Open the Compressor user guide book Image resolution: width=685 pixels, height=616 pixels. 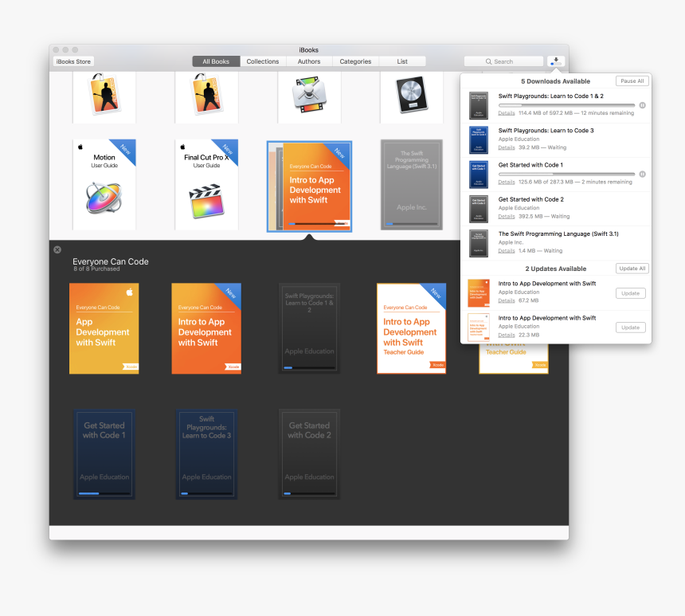point(309,97)
